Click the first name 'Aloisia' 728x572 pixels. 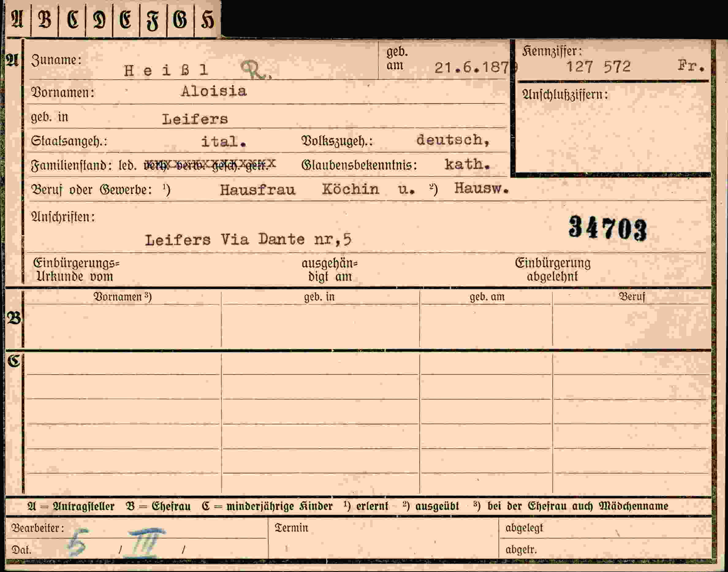[214, 91]
